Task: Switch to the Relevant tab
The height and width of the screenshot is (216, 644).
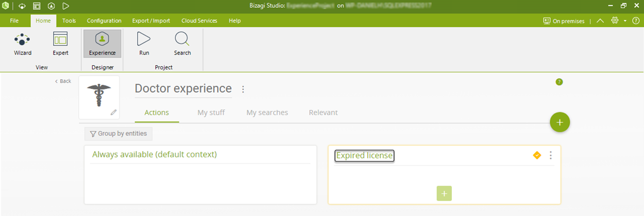Action: tap(324, 113)
